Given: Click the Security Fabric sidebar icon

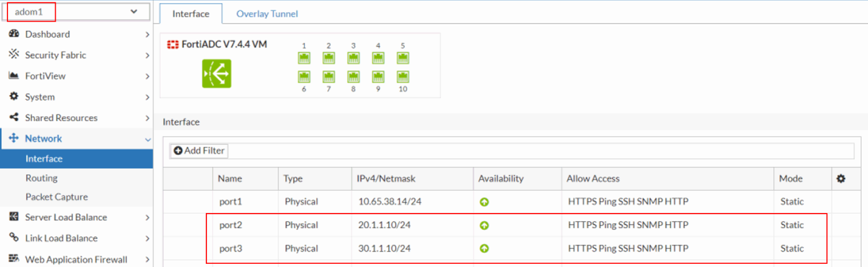Looking at the screenshot, I should point(14,55).
